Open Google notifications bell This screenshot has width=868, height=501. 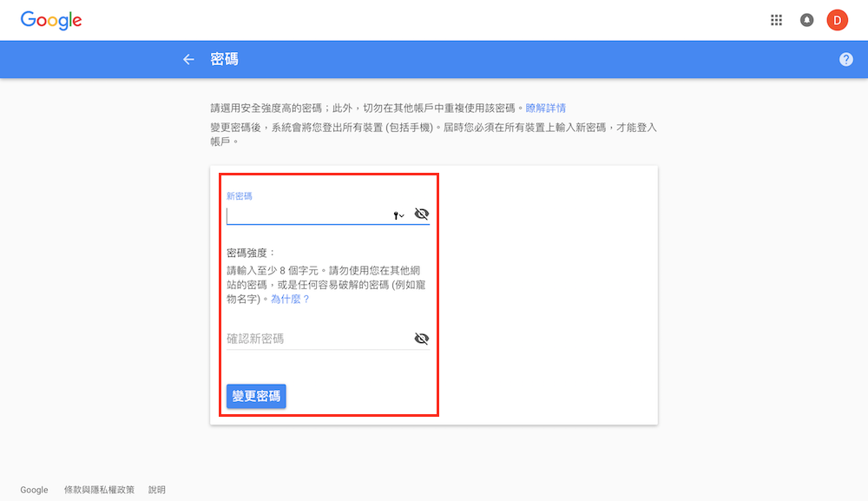[x=806, y=21]
